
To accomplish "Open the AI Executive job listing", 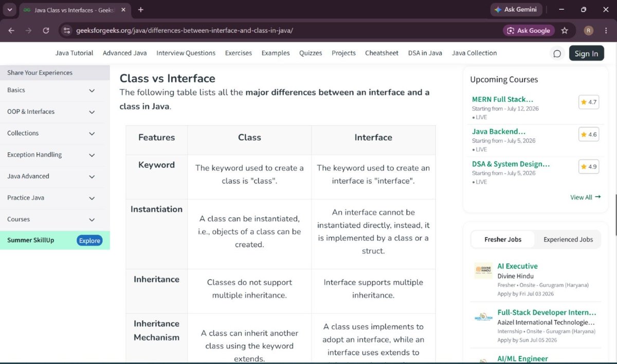I will pyautogui.click(x=517, y=266).
